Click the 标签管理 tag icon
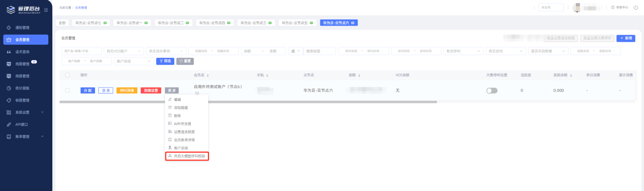The height and width of the screenshot is (191, 644). [x=9, y=100]
